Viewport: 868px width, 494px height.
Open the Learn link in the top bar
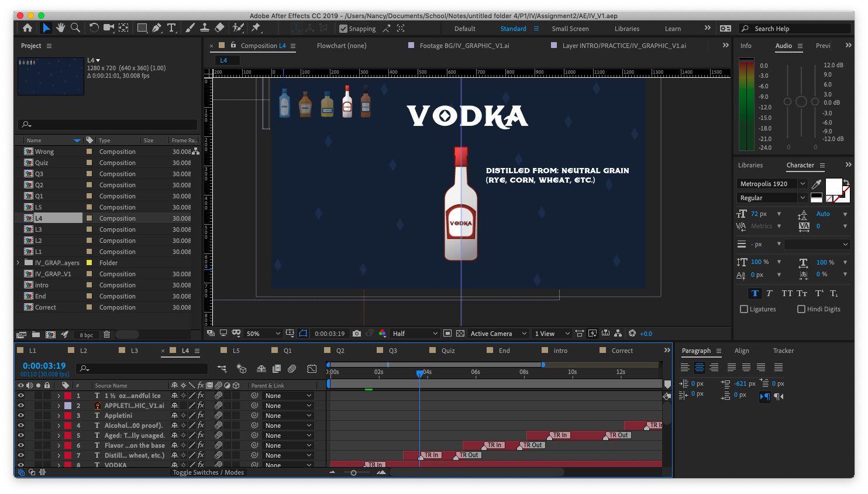point(673,28)
